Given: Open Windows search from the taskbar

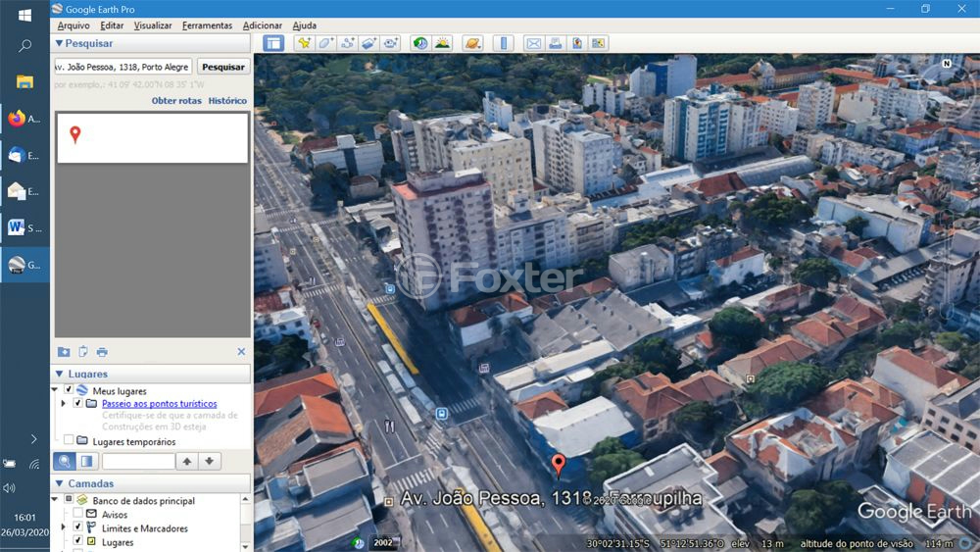Looking at the screenshot, I should [25, 46].
